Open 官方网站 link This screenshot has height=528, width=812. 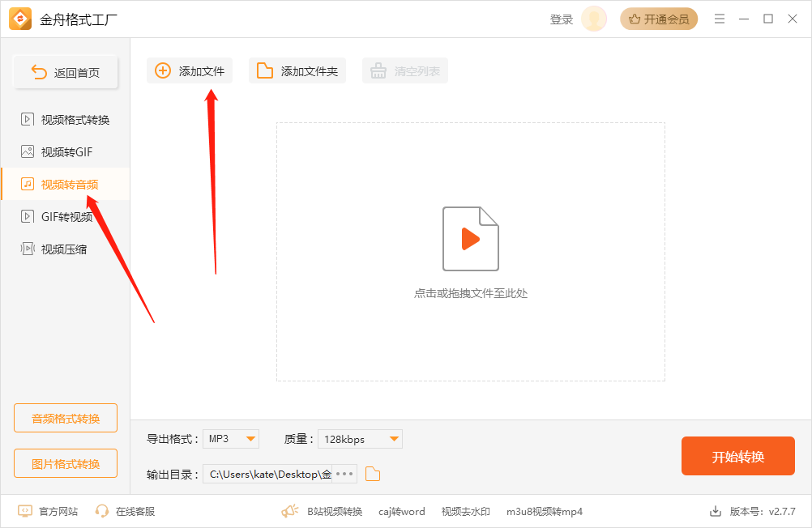(48, 512)
